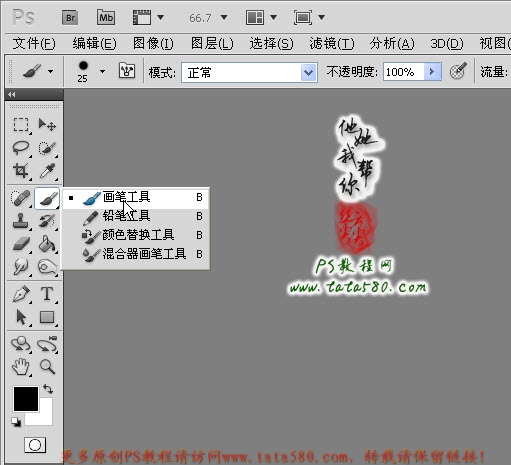Select the History Brush tool
Image resolution: width=511 pixels, height=465 pixels.
point(47,221)
